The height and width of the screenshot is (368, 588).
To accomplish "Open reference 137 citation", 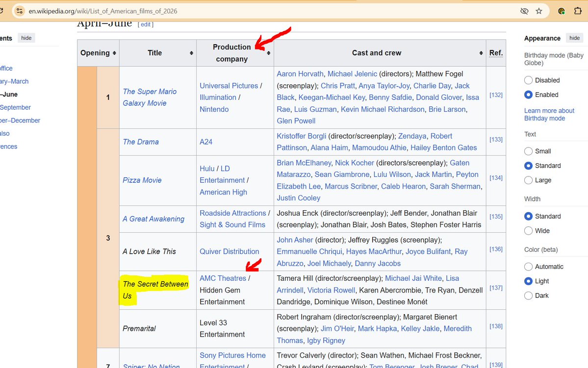I will pyautogui.click(x=496, y=288).
